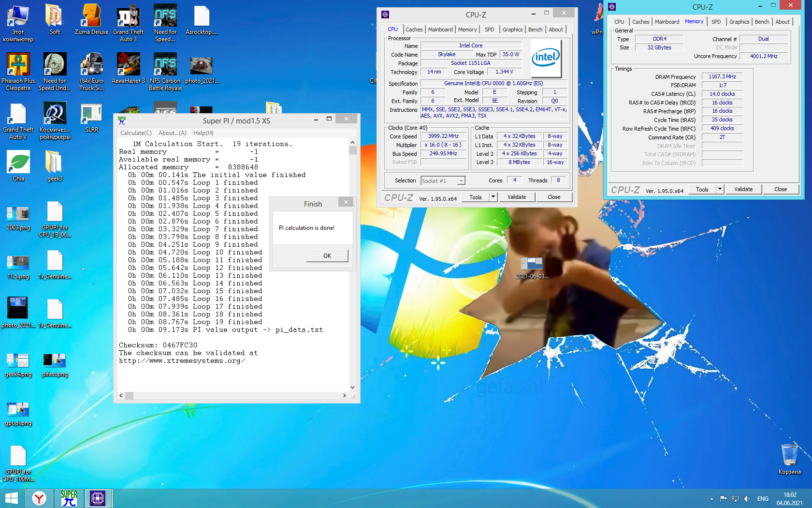Open the Help(H) menu in Super PI

(x=203, y=133)
